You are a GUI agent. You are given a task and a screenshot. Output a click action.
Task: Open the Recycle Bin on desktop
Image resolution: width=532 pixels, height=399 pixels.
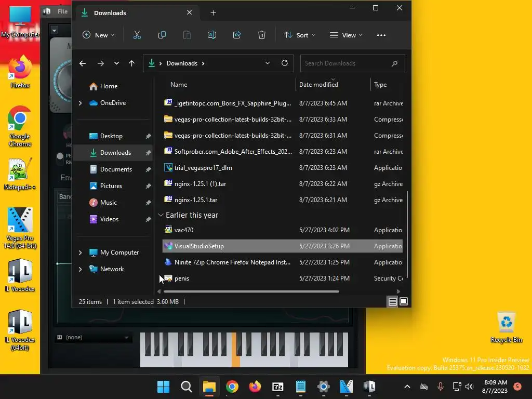coord(506,327)
